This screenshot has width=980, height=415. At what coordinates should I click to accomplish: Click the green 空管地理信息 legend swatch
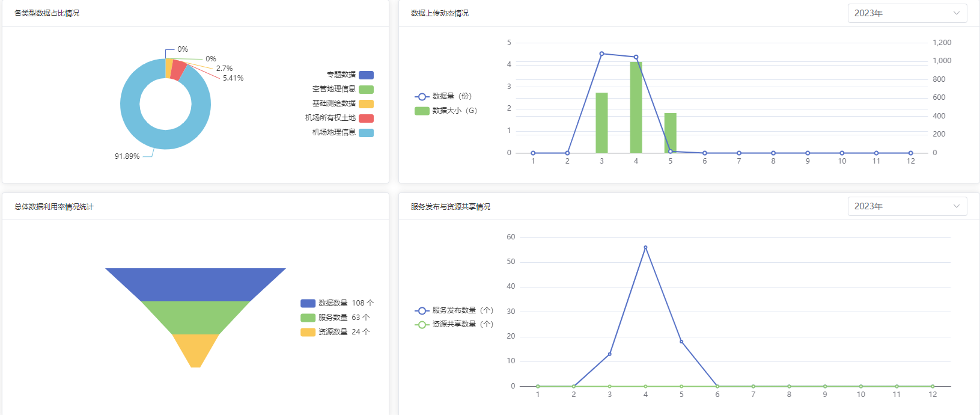click(366, 90)
